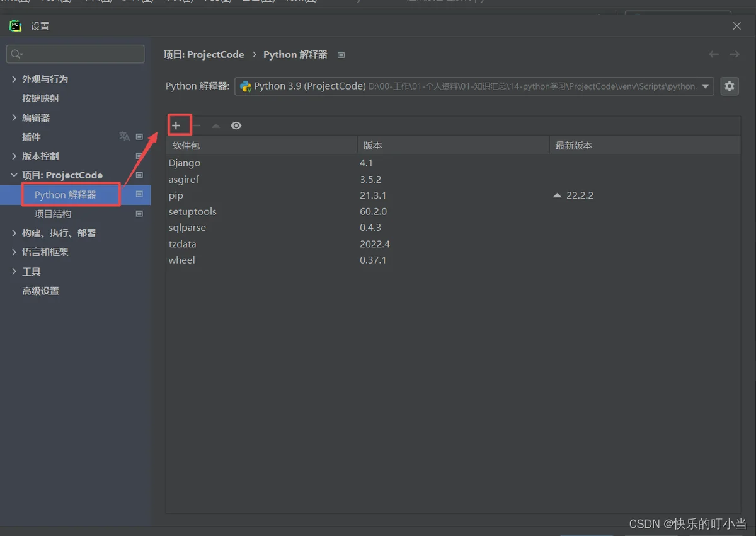
Task: Click the project-level icon beside 插件
Action: point(139,136)
